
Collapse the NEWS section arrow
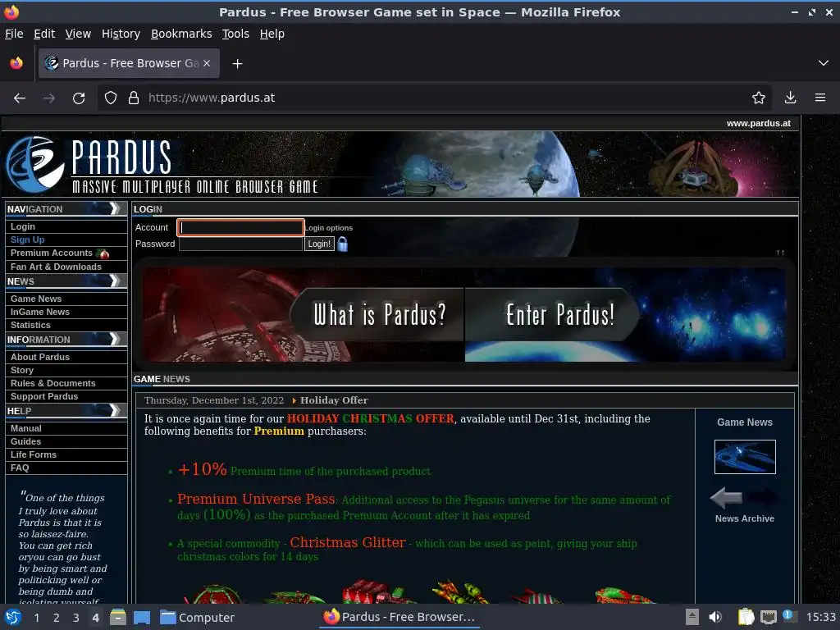tap(115, 281)
